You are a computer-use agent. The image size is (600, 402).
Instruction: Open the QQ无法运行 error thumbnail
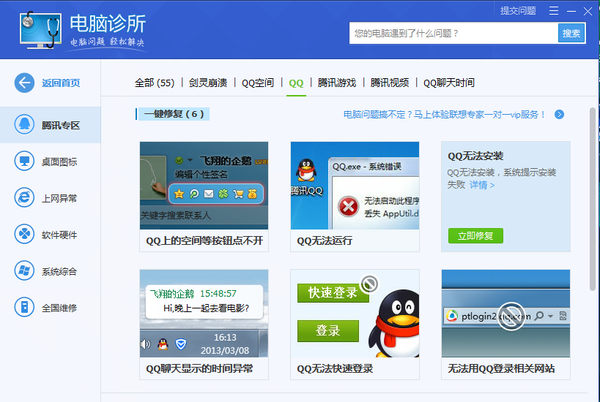(355, 186)
